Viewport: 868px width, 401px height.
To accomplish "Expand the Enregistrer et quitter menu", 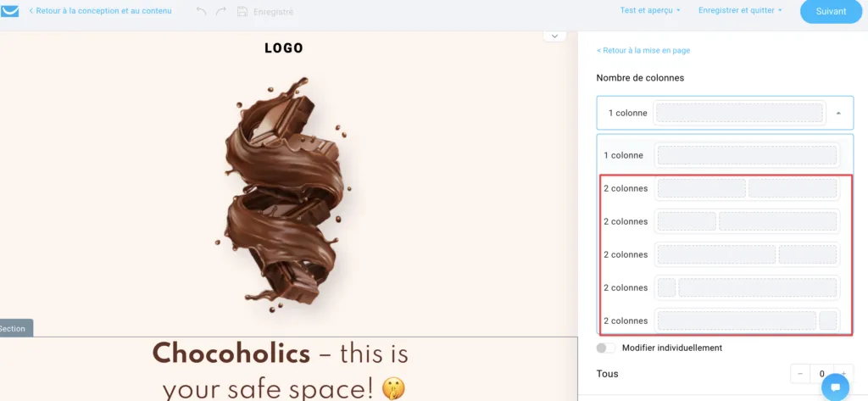I will click(x=740, y=10).
